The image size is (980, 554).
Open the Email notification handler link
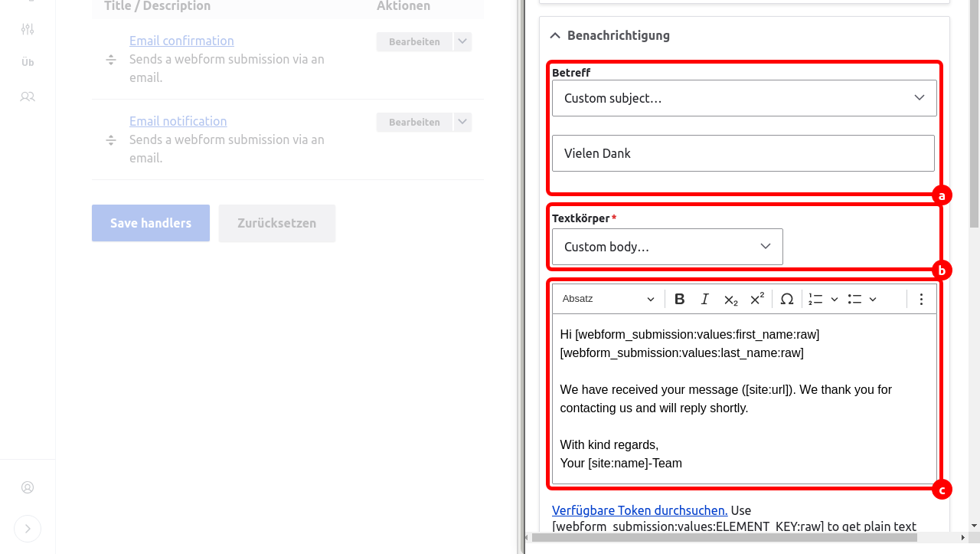tap(178, 121)
